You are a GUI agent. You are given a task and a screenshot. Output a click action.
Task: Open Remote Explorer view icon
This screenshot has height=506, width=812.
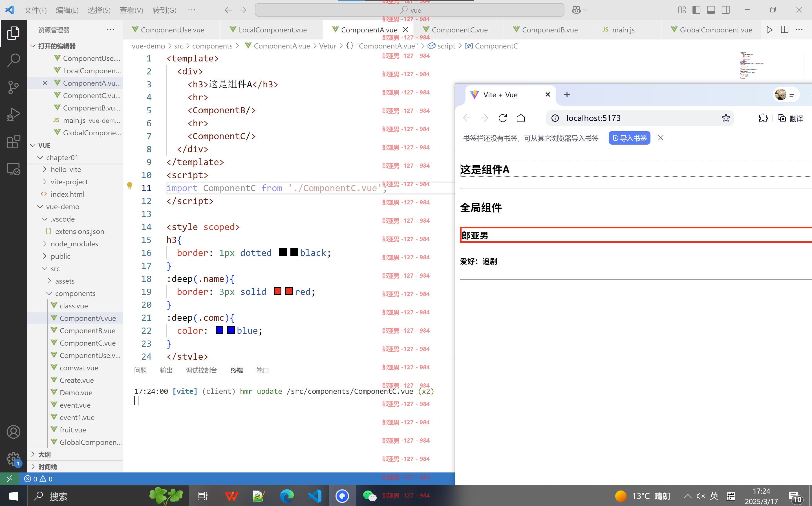click(13, 169)
